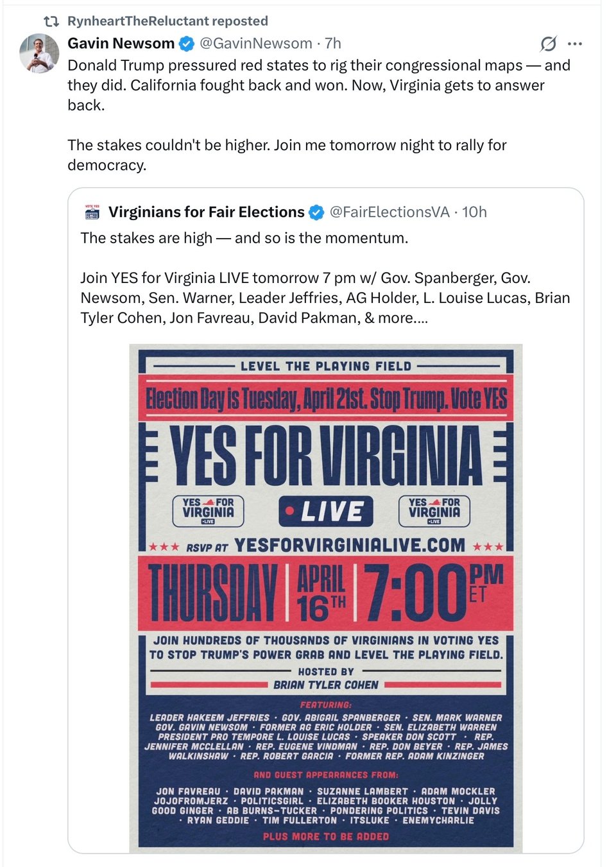Click the 10h timestamp on the quoted tweet
Viewport: 616px width, 867px height.
tap(474, 212)
